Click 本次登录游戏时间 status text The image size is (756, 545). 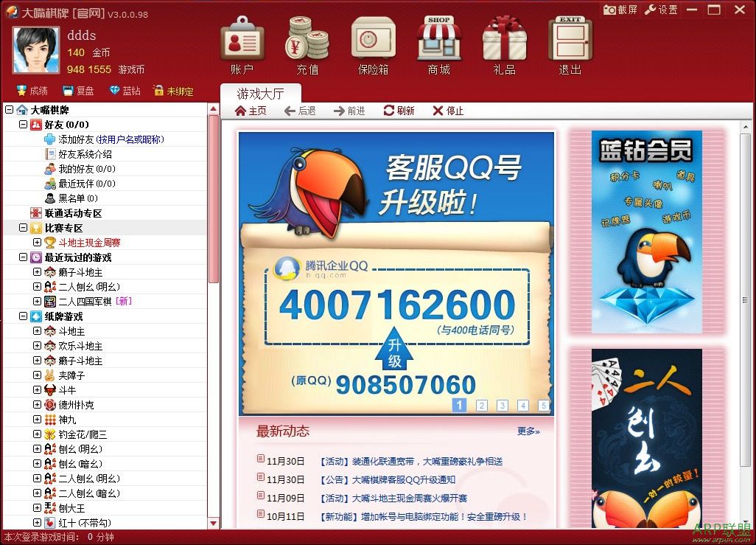coord(59,537)
